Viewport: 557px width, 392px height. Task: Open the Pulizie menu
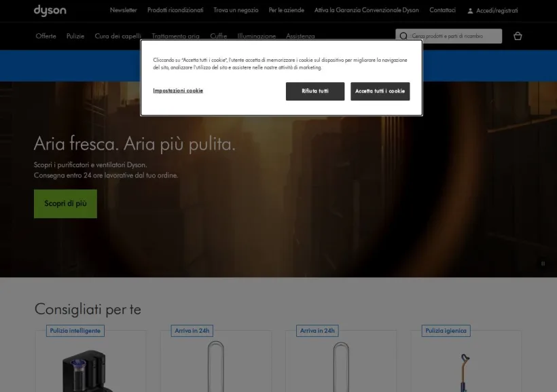pyautogui.click(x=75, y=36)
